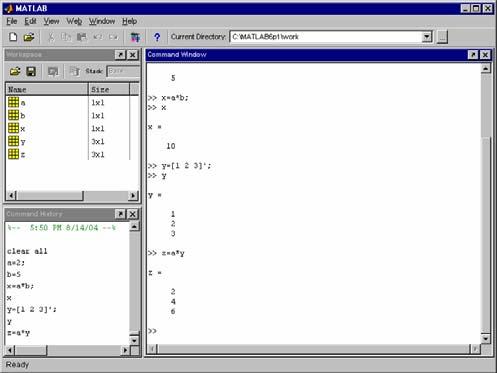
Task: Undock the Command History panel
Action: pyautogui.click(x=120, y=214)
